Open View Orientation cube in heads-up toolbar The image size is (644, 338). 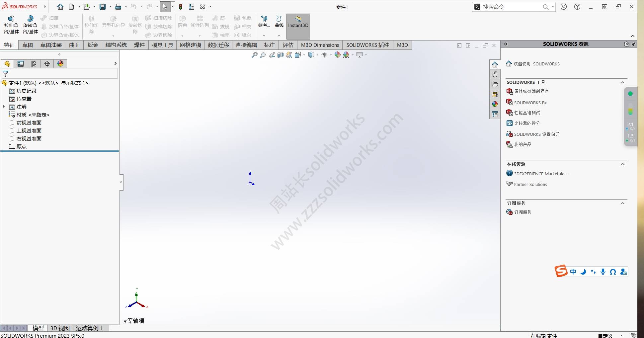pyautogui.click(x=297, y=55)
